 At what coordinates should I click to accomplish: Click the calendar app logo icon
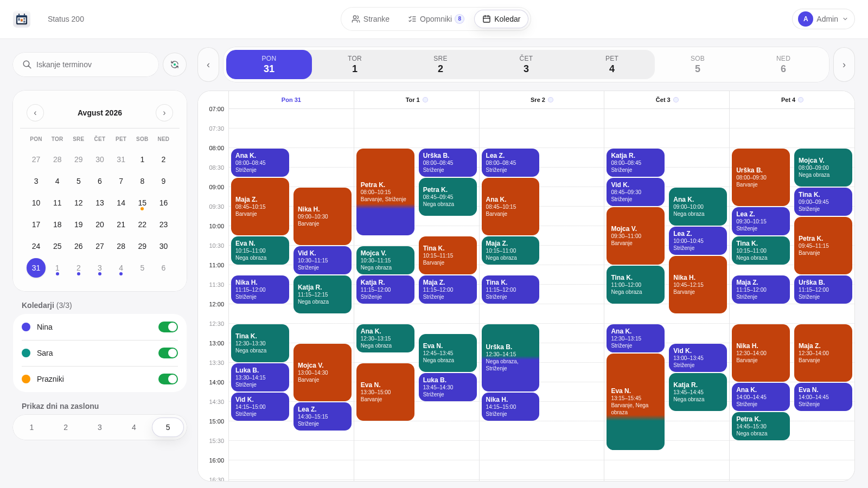[22, 19]
